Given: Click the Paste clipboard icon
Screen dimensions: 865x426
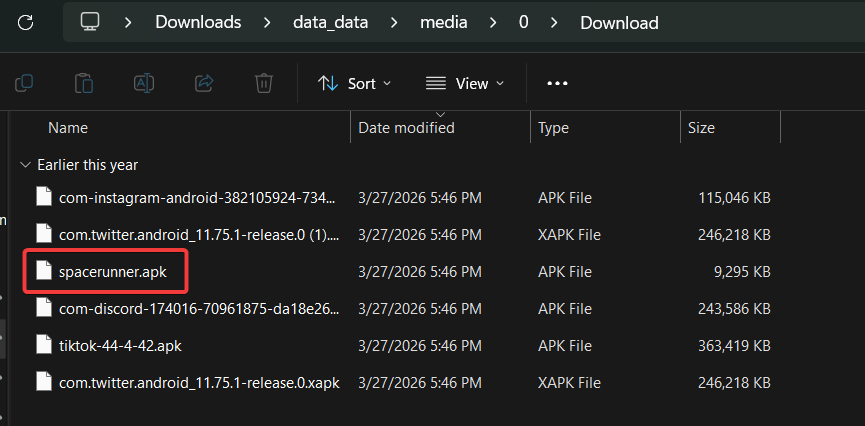Looking at the screenshot, I should (84, 83).
